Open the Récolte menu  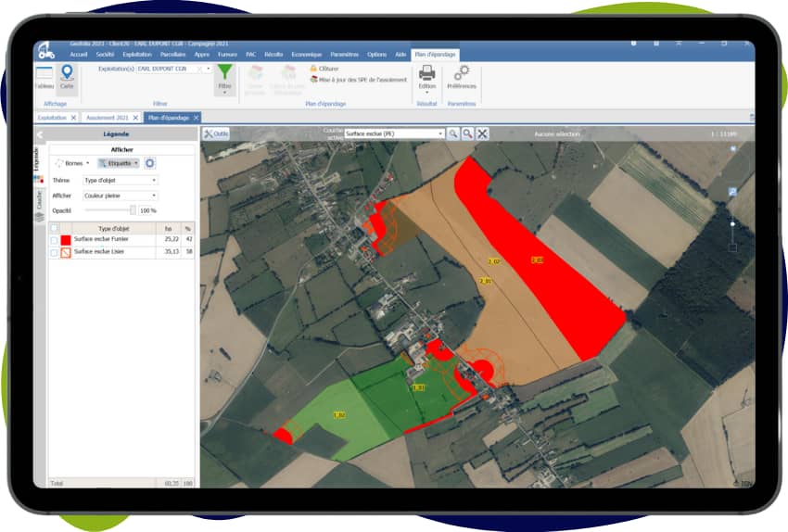point(273,55)
